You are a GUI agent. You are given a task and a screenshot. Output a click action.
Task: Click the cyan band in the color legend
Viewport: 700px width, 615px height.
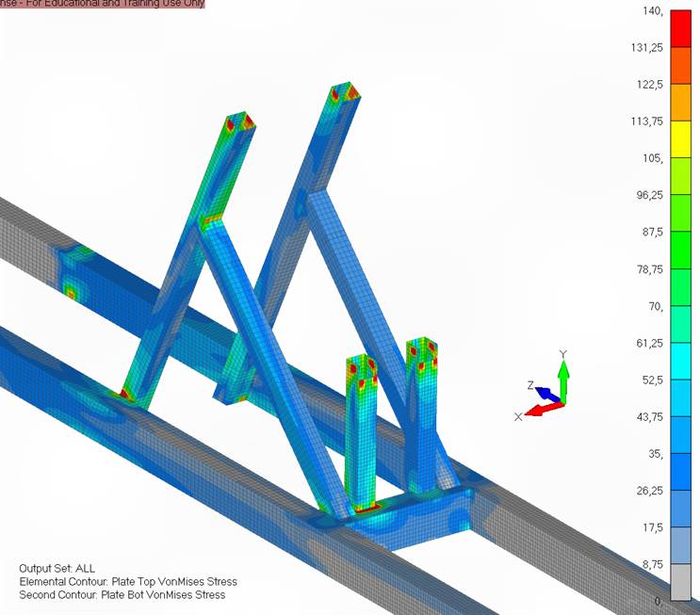(681, 361)
